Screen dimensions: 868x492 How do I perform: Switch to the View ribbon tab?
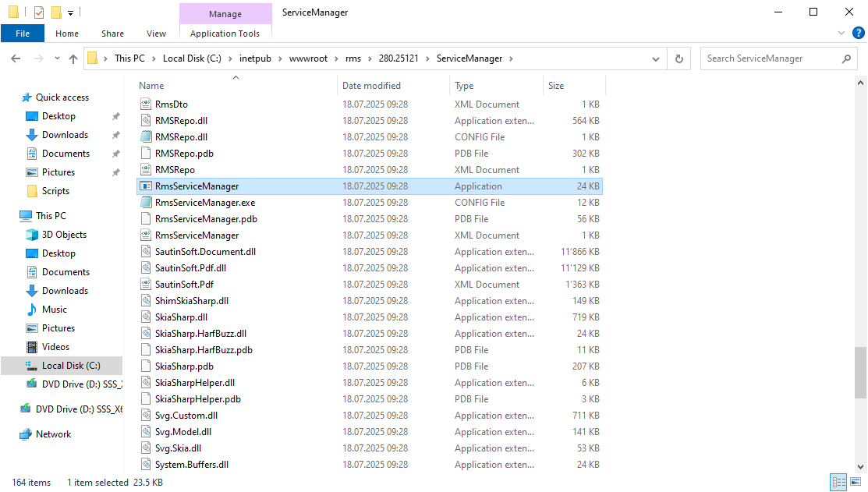[x=156, y=34]
